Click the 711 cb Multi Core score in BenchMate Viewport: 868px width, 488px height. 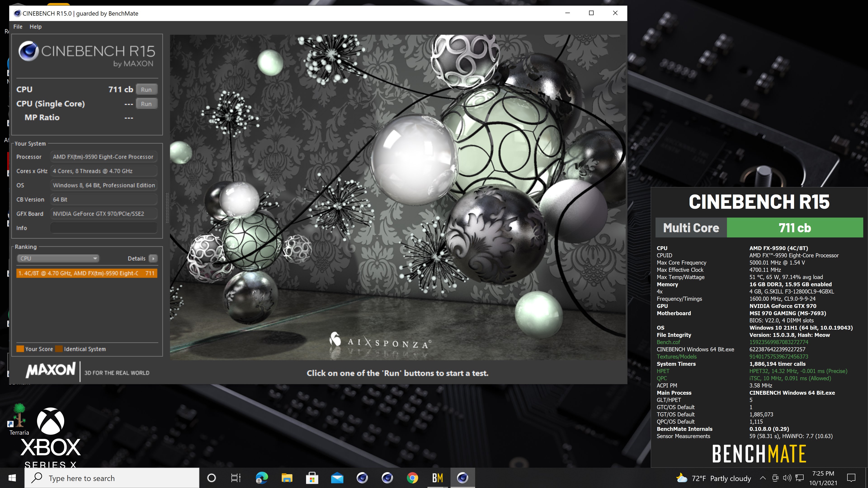pyautogui.click(x=795, y=228)
